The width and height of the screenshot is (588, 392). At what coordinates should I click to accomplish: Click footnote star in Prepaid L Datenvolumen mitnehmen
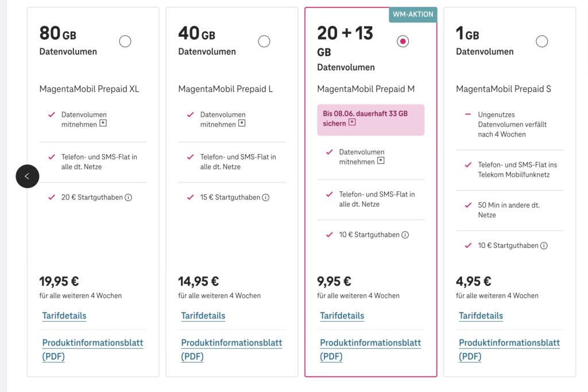pos(242,123)
